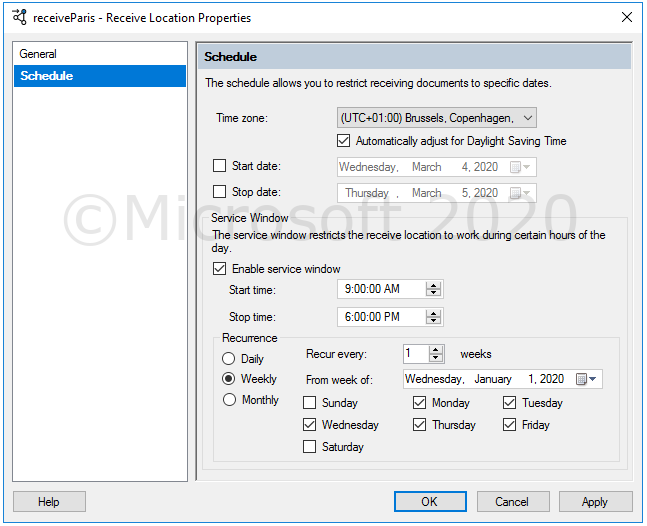This screenshot has width=647, height=526.
Task: Close the Receive Location Properties dialog
Action: tap(627, 17)
